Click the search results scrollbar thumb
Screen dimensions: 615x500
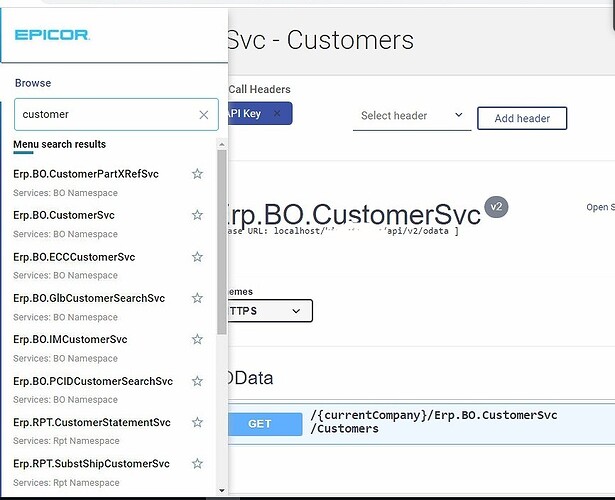point(222,242)
